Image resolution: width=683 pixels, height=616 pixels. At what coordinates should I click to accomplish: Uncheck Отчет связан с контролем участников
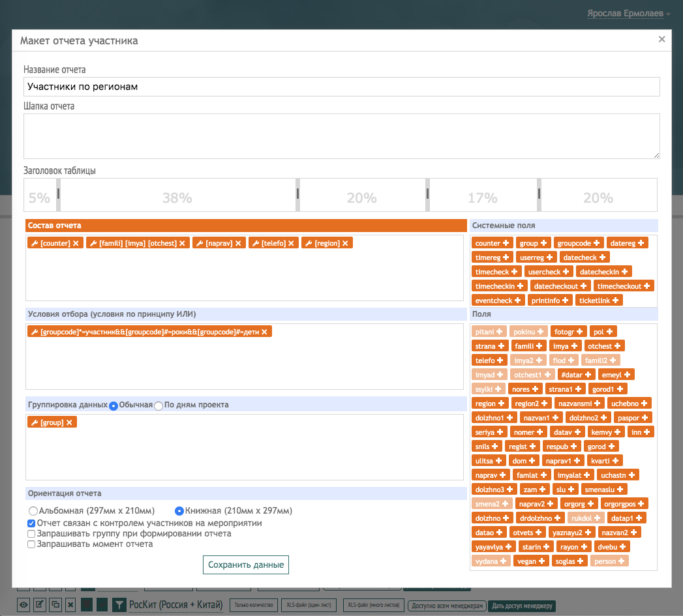tap(31, 523)
